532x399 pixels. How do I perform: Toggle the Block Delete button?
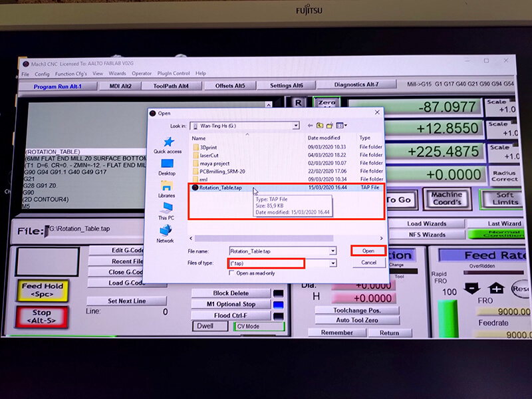231,293
